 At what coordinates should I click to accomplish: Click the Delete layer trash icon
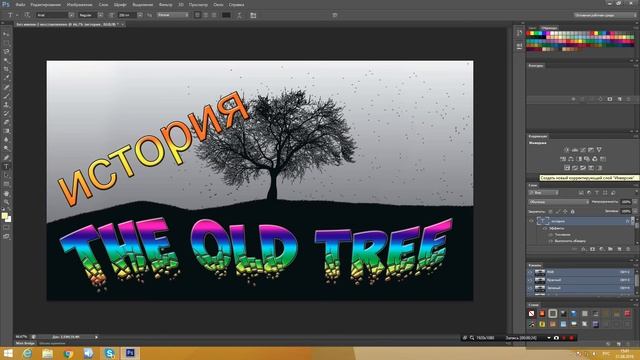(628, 249)
